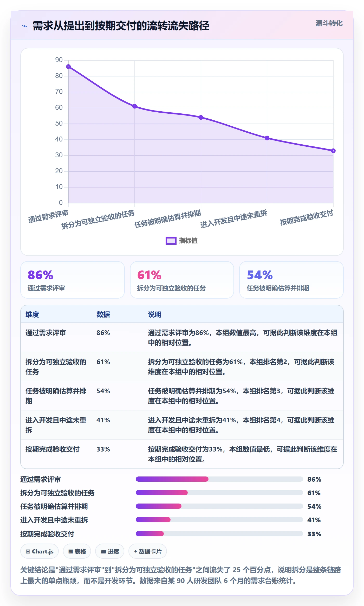Image resolution: width=364 pixels, height=606 pixels.
Task: Click the 33 data point on chart
Action: pos(333,151)
